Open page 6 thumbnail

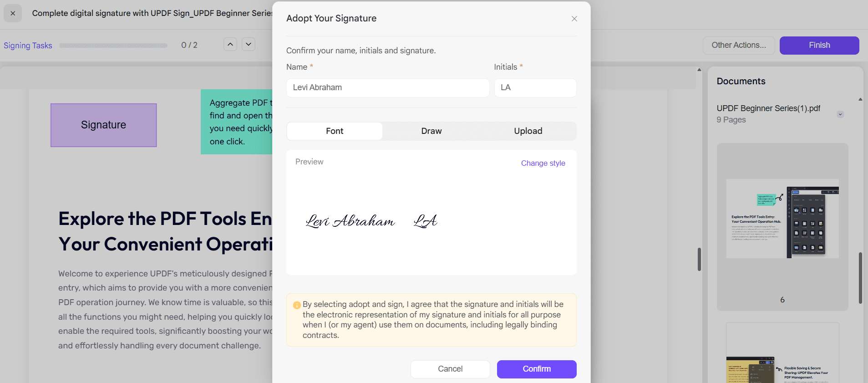[782, 219]
